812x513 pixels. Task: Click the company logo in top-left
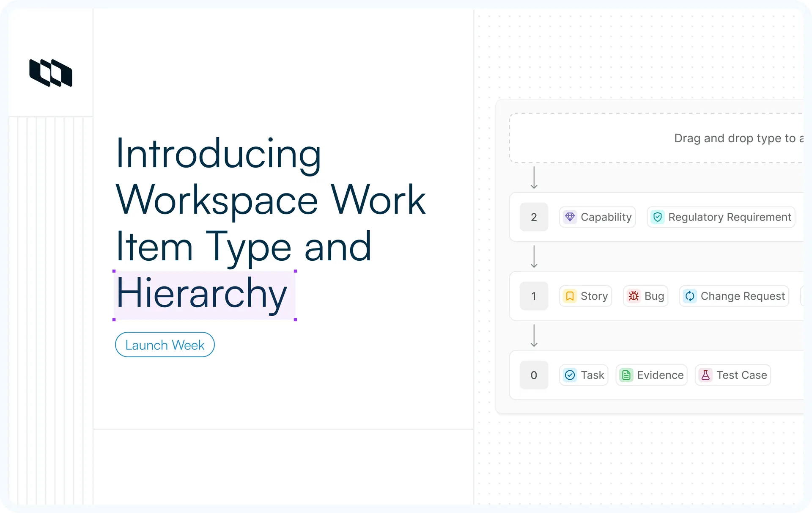51,73
